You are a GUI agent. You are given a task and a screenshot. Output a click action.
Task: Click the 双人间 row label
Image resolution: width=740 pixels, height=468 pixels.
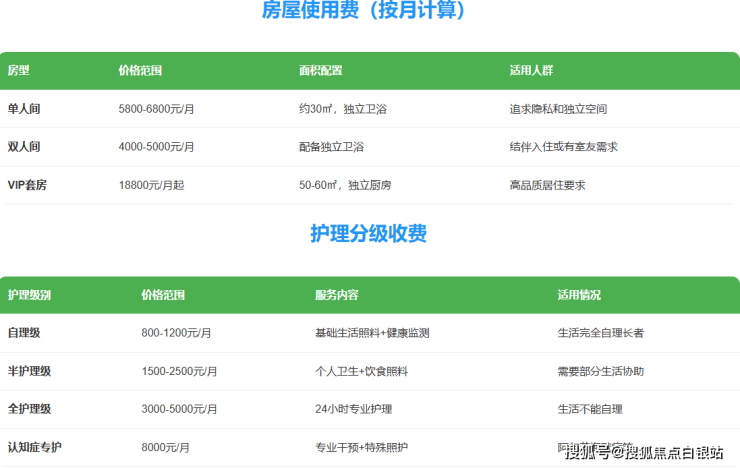pyautogui.click(x=24, y=147)
